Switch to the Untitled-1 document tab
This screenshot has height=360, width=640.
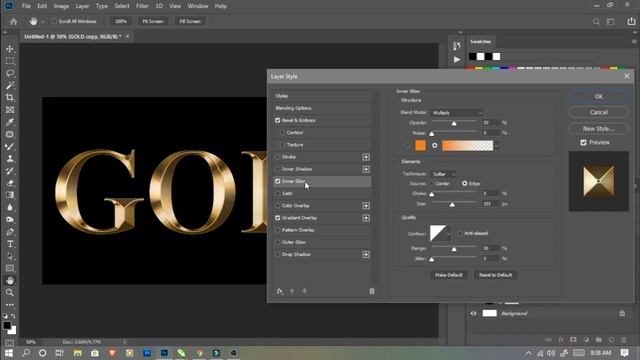(x=73, y=36)
